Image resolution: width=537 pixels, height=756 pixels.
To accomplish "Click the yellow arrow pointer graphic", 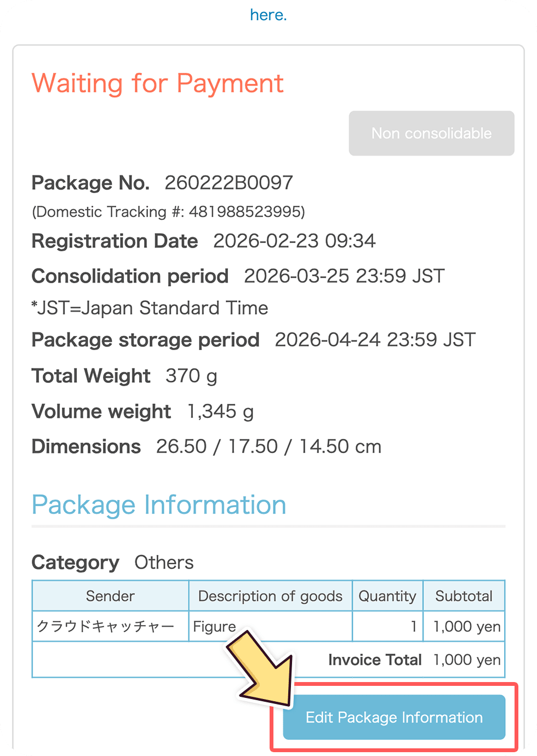I will (x=261, y=668).
